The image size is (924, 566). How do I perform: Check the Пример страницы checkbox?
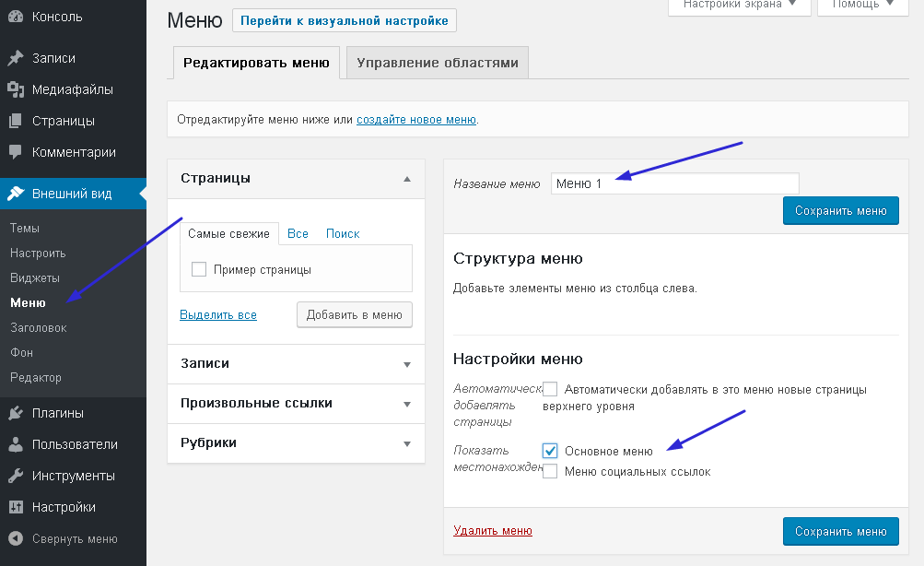point(198,270)
